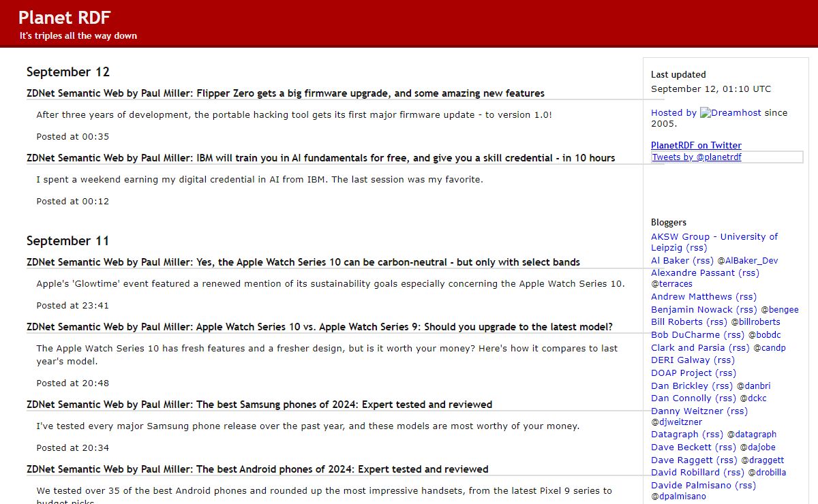Open Andrew Matthews' blog link
This screenshot has width=818, height=504.
tap(691, 297)
